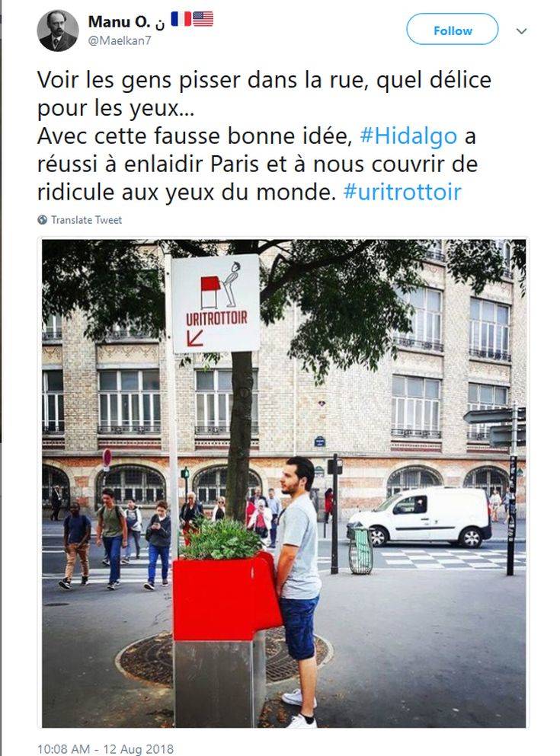Open the Manu O. display name link
The image size is (560, 756).
click(x=119, y=21)
